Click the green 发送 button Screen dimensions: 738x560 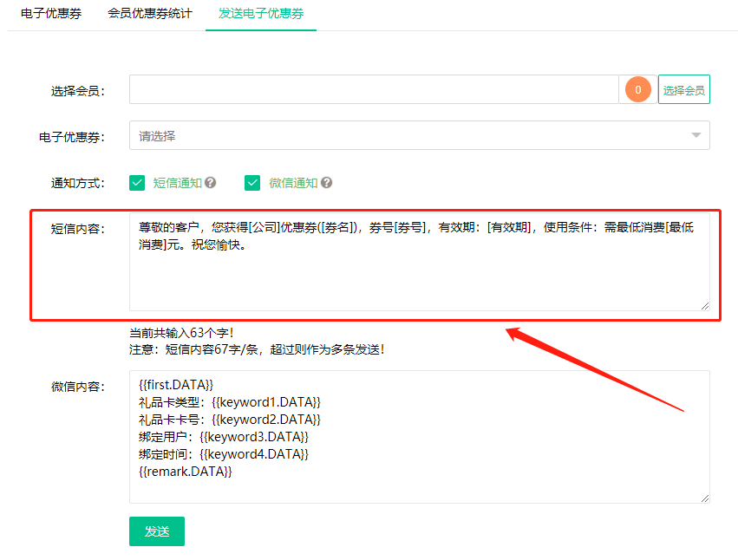point(156,531)
